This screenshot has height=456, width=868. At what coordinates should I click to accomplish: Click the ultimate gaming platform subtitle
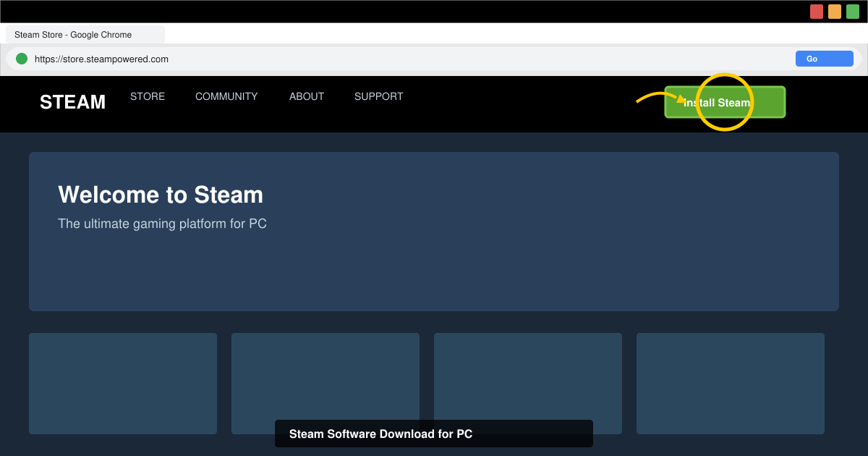pos(162,224)
